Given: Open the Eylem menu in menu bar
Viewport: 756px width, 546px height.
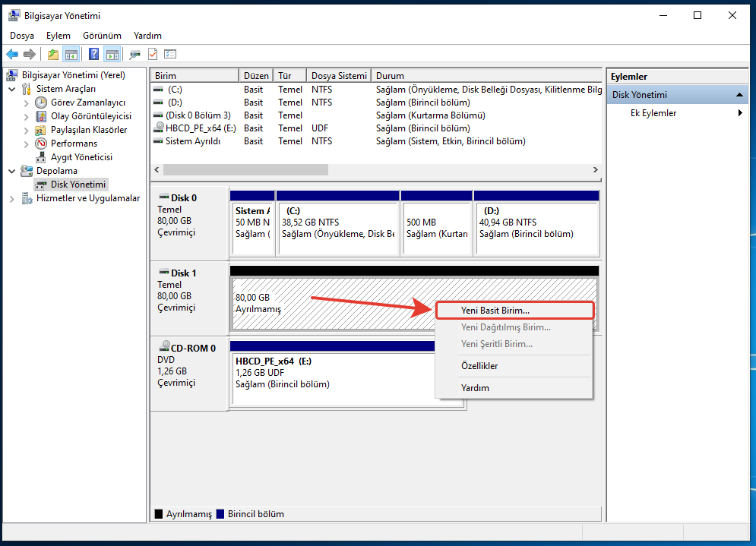Looking at the screenshot, I should pos(58,36).
